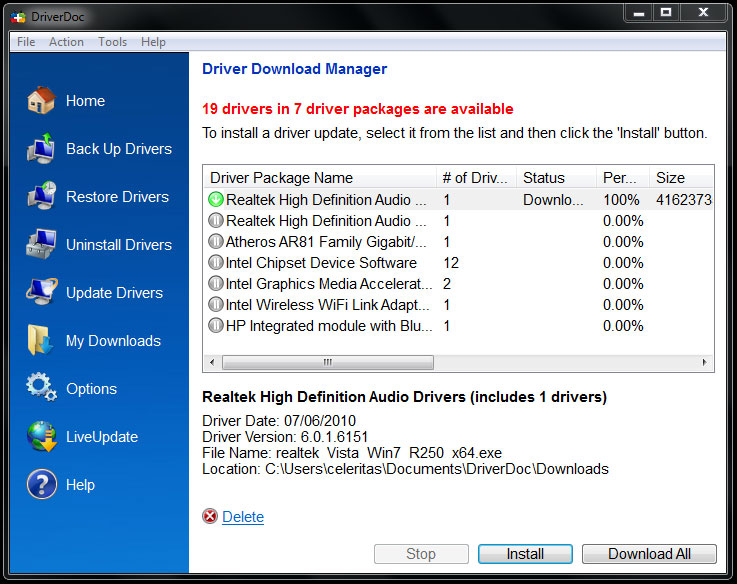Click the Status column header
This screenshot has height=584, width=737.
click(x=557, y=178)
